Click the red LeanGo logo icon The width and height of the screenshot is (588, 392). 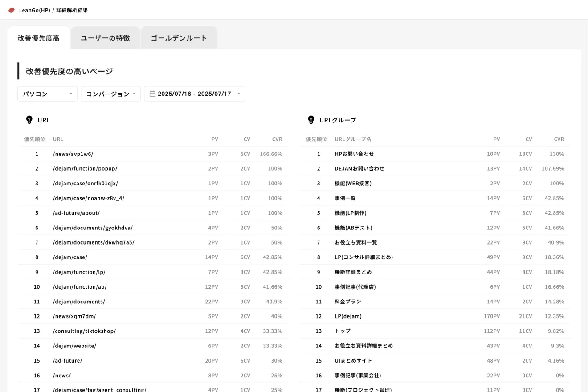click(12, 10)
